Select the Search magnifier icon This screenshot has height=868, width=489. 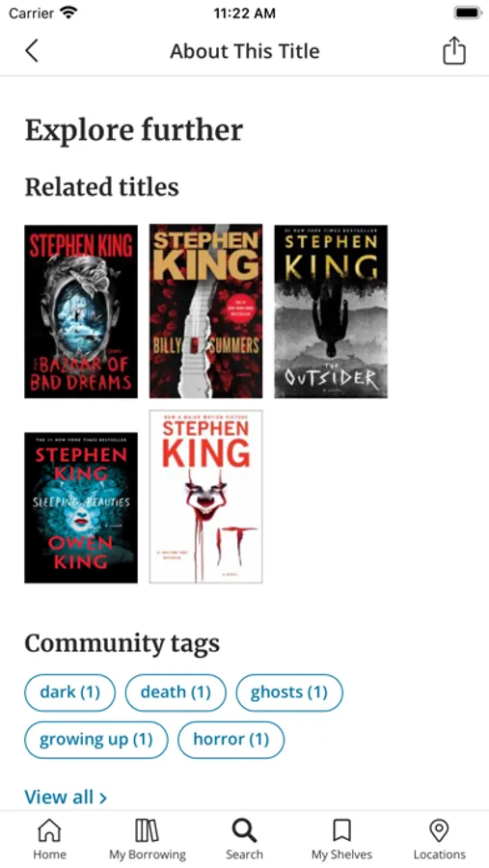point(244,831)
